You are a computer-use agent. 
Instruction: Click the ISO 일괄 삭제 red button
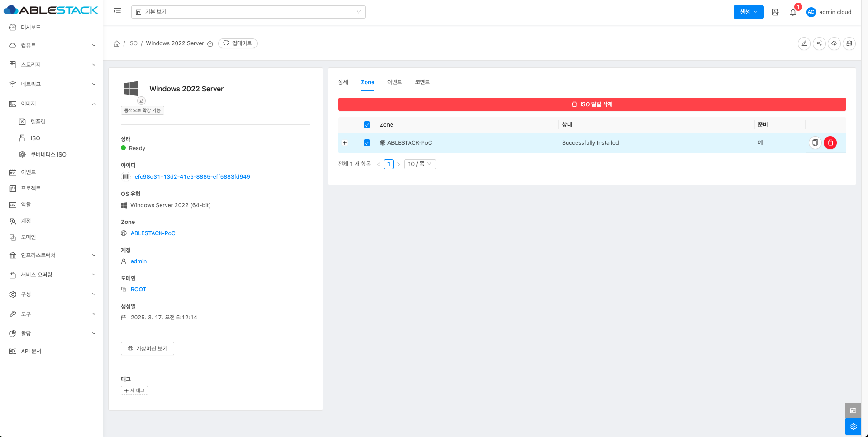[x=591, y=104]
